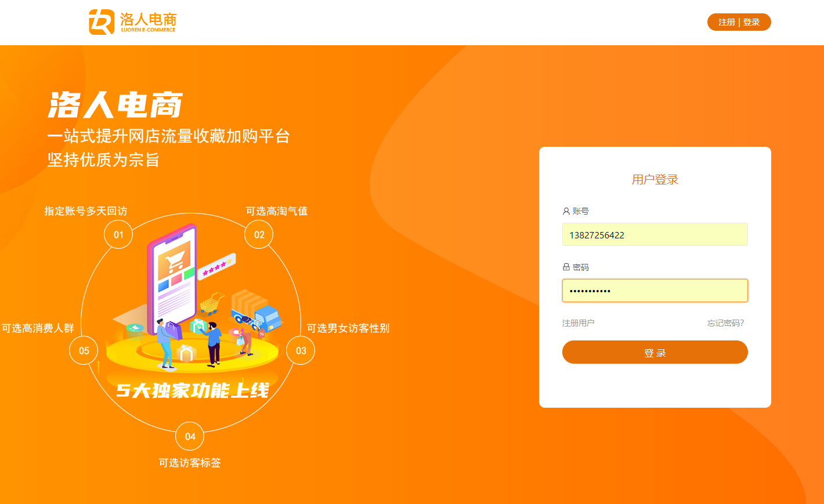The height and width of the screenshot is (504, 824).
Task: Click the 01 feature circle
Action: 118,235
